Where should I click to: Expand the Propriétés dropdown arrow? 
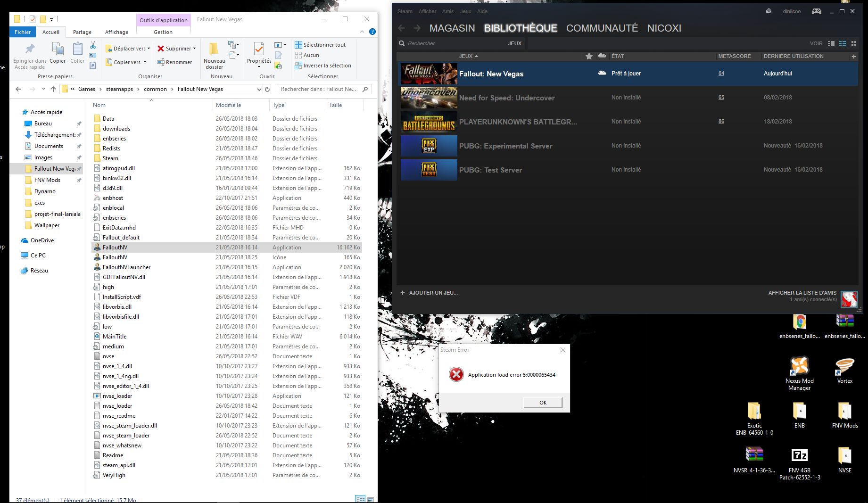(x=259, y=67)
